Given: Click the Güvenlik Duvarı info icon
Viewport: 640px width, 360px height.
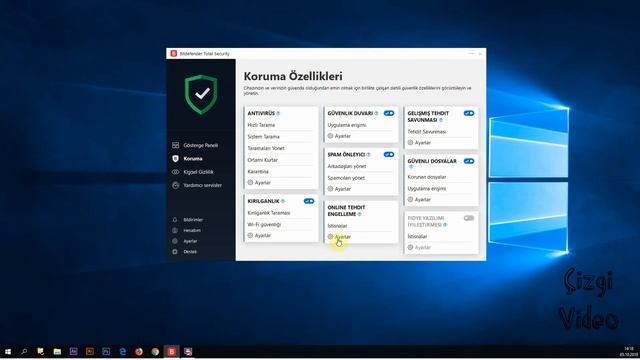Looking at the screenshot, I should (377, 113).
